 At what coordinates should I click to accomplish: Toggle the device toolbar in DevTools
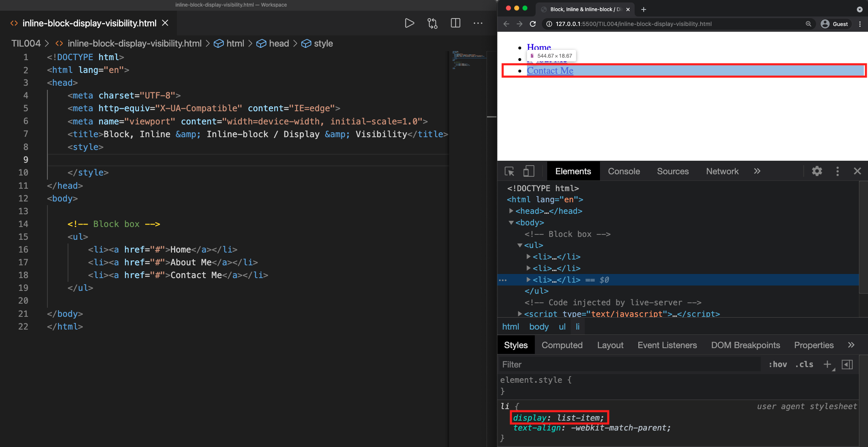(529, 171)
